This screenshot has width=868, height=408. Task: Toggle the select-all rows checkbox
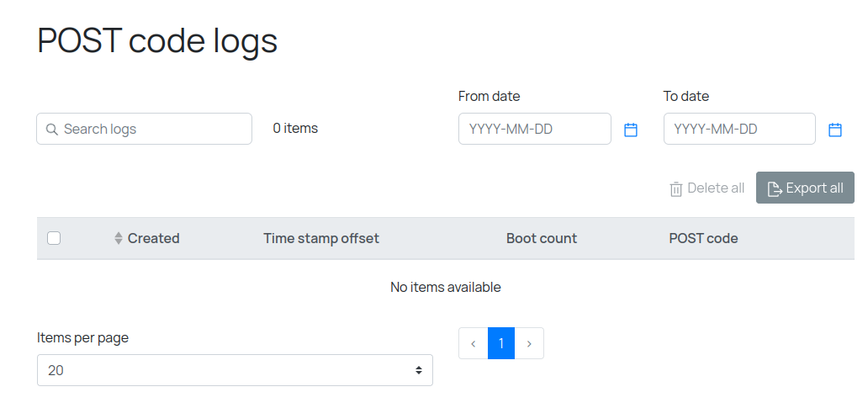coord(54,238)
